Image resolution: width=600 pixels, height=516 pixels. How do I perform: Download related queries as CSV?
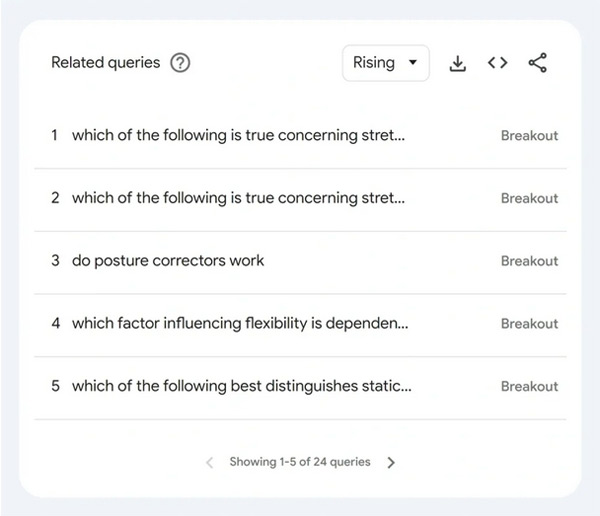click(458, 63)
